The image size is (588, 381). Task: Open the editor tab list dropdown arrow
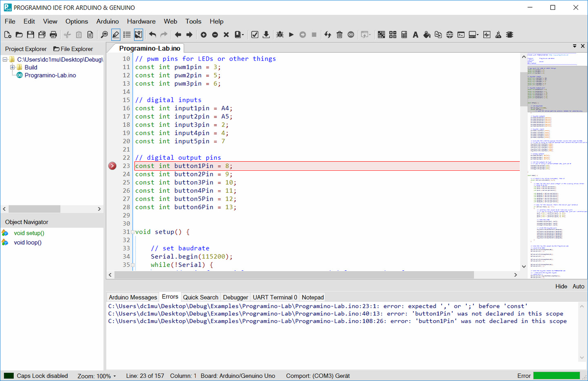point(575,46)
